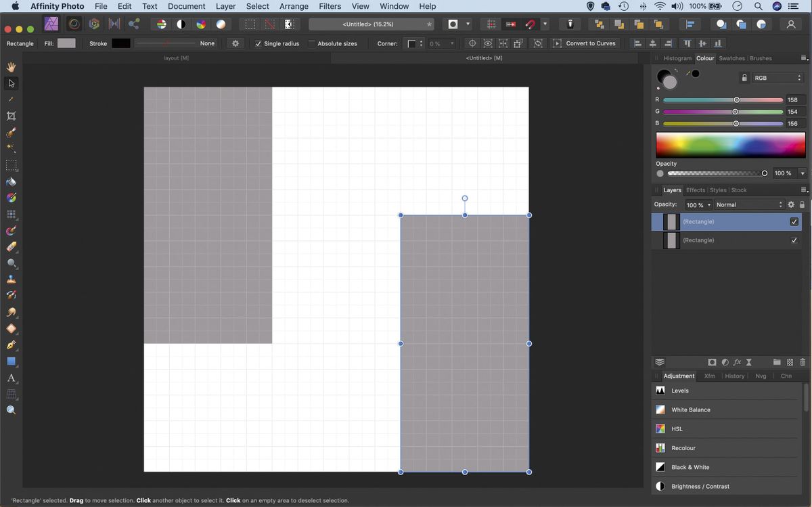Switch to the layout [M] document tab
The image size is (812, 507).
tap(176, 58)
